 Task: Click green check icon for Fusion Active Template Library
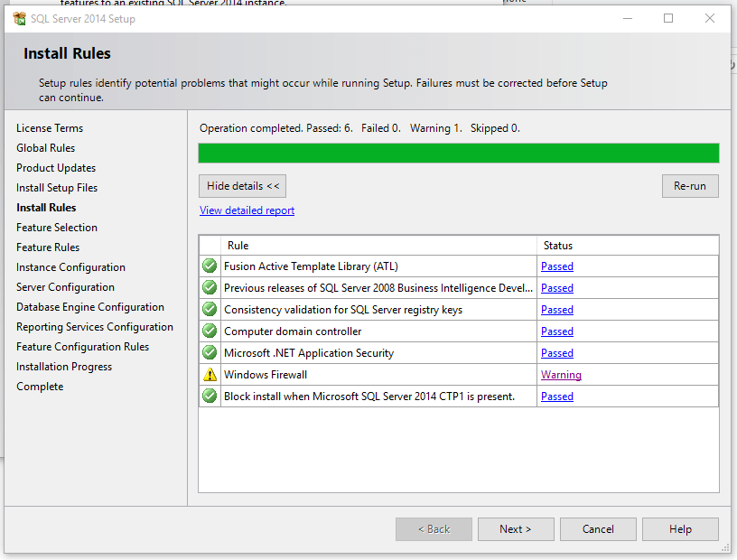(x=210, y=266)
